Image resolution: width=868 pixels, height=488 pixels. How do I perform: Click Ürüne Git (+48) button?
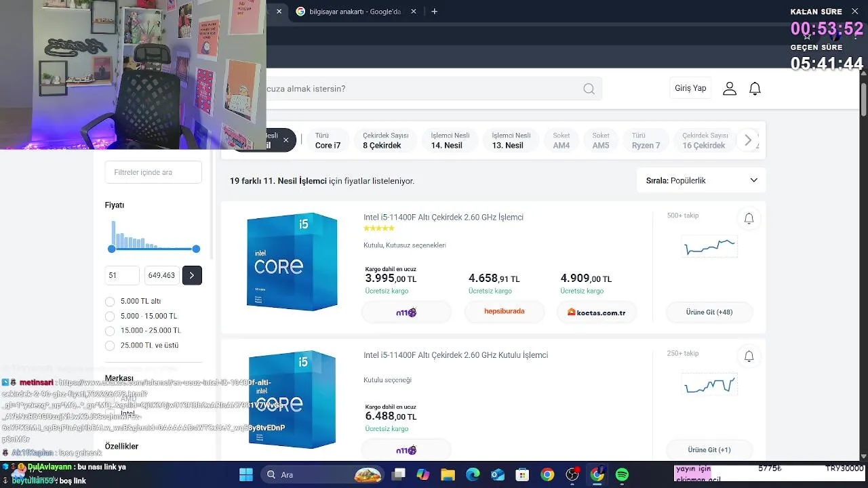click(709, 312)
